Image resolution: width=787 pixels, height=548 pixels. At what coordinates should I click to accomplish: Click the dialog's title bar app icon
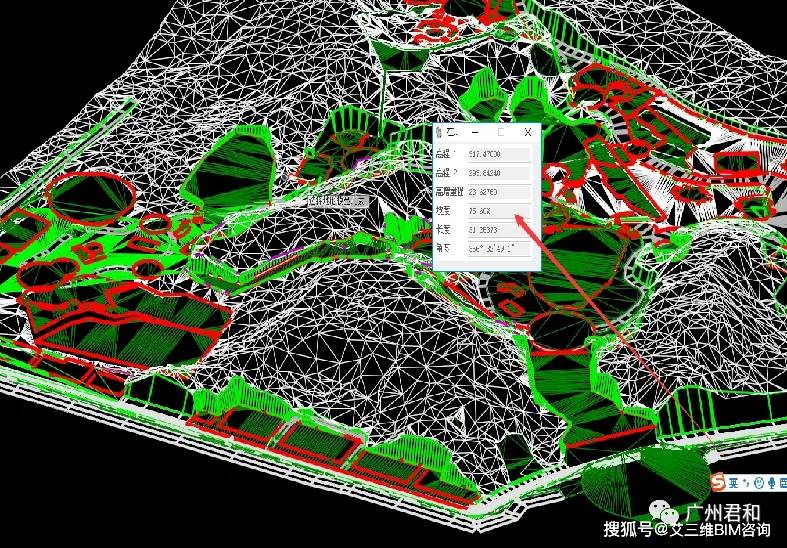click(x=439, y=133)
